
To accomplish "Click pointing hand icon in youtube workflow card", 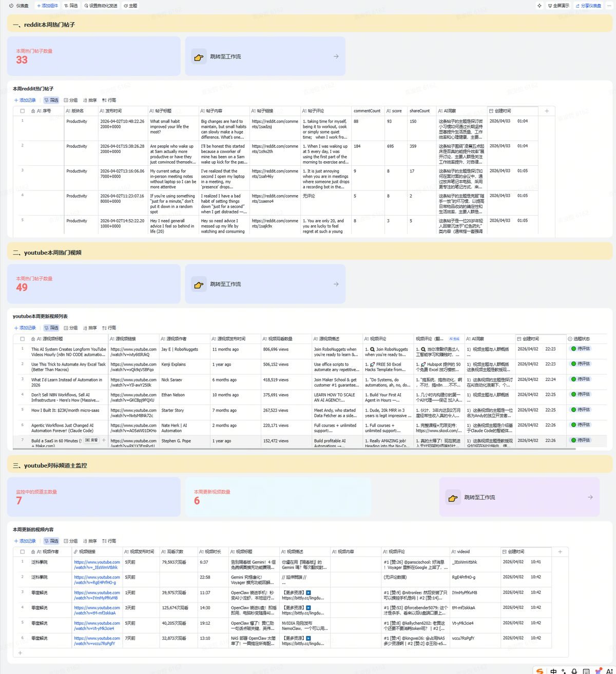I will (199, 285).
